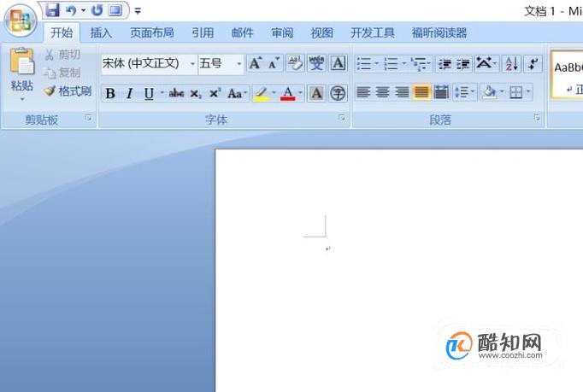Open the undo history dropdown arrow

click(83, 11)
